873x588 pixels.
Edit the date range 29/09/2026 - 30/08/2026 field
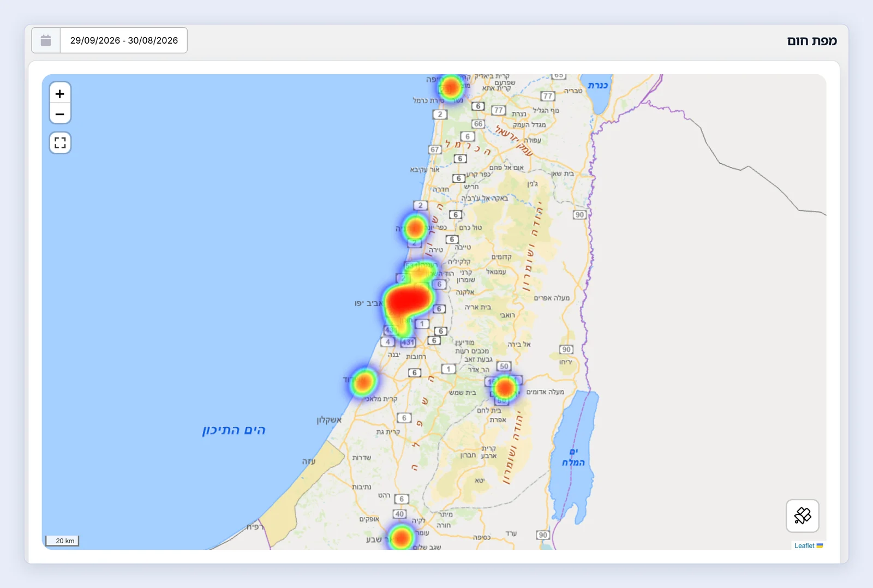tap(124, 40)
